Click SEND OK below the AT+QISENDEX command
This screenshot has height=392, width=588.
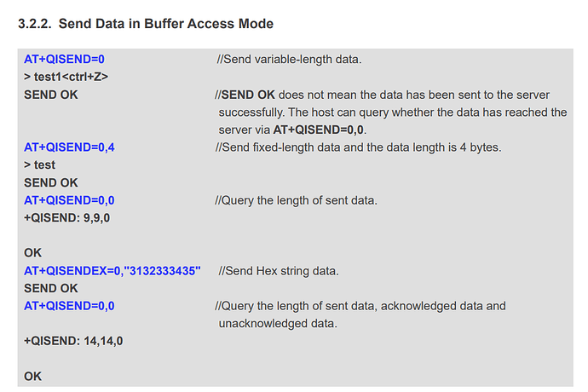50,289
